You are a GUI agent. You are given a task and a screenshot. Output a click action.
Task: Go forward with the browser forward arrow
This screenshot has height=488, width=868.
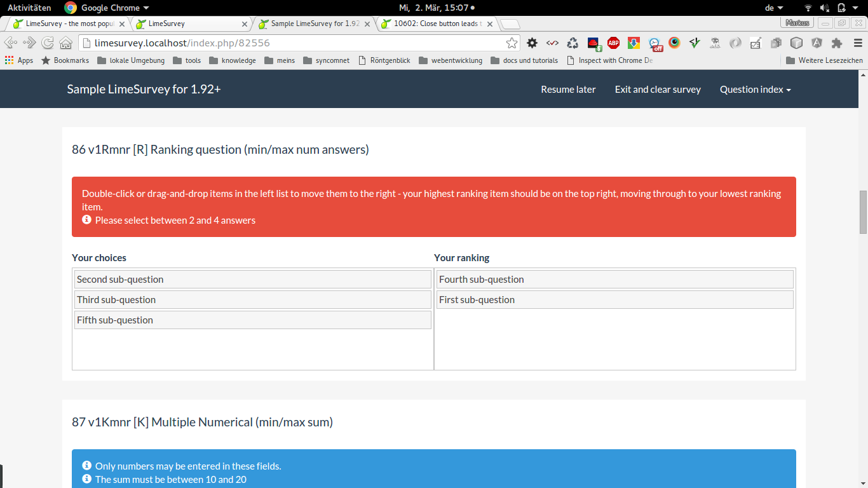29,43
